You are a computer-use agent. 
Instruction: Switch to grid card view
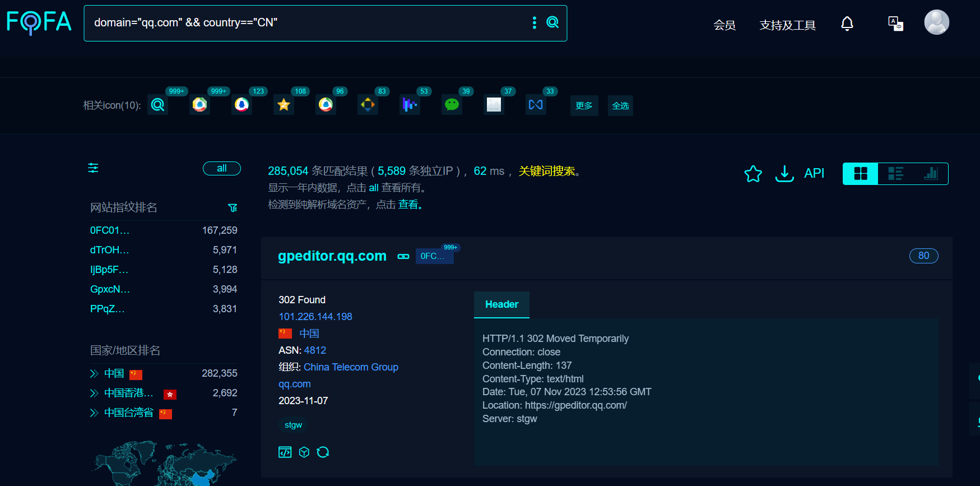[x=860, y=174]
